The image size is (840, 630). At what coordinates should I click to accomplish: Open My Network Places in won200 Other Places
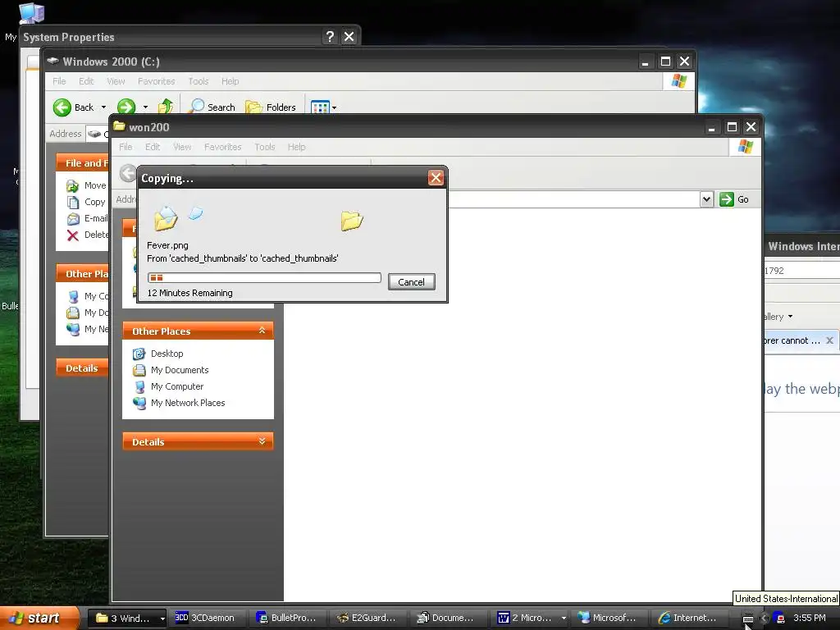pyautogui.click(x=188, y=403)
